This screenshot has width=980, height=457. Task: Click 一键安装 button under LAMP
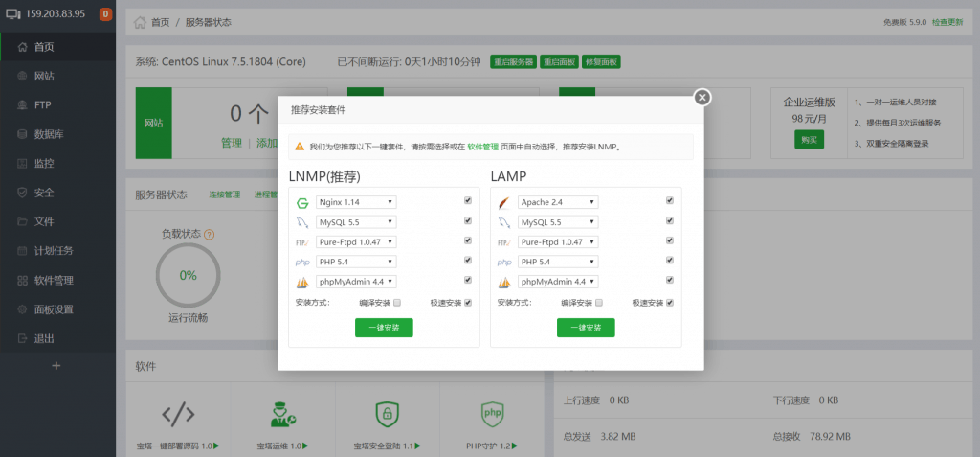point(586,328)
